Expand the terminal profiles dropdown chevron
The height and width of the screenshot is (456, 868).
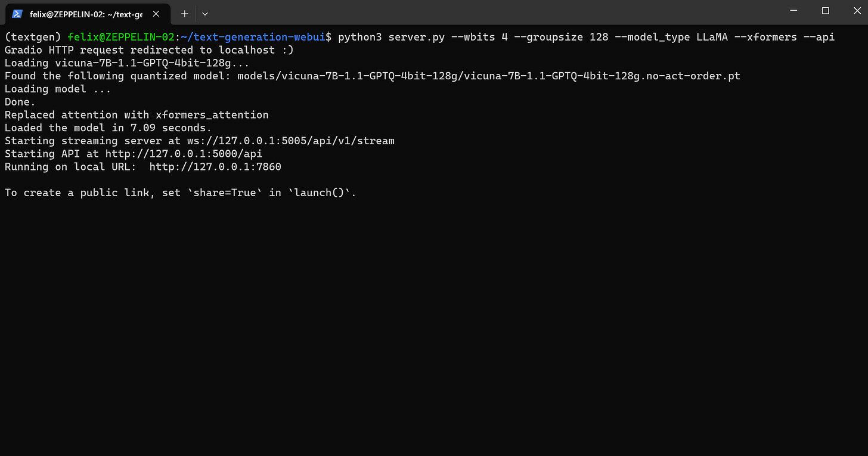[x=204, y=13]
